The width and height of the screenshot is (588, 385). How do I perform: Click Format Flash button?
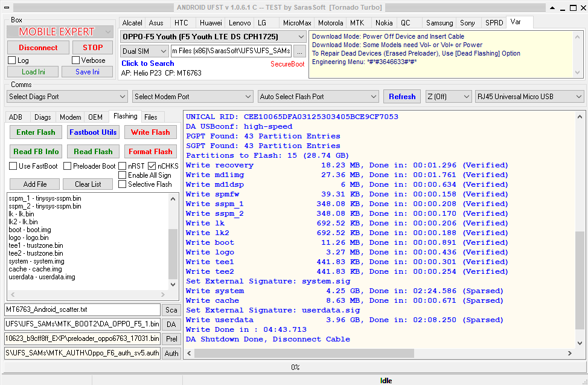150,152
